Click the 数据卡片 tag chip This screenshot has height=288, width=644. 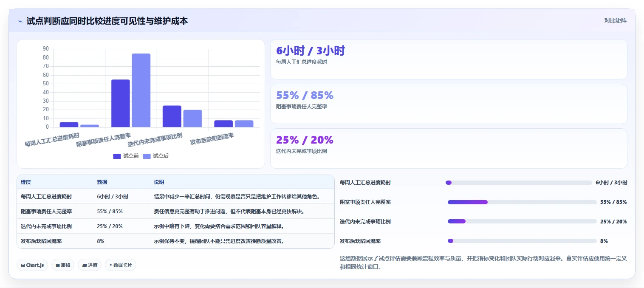[x=121, y=265]
